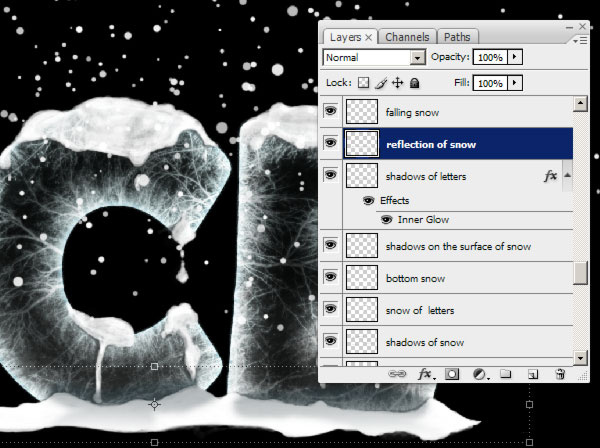Create a new adjustment layer
This screenshot has width=600, height=448.
pyautogui.click(x=479, y=374)
